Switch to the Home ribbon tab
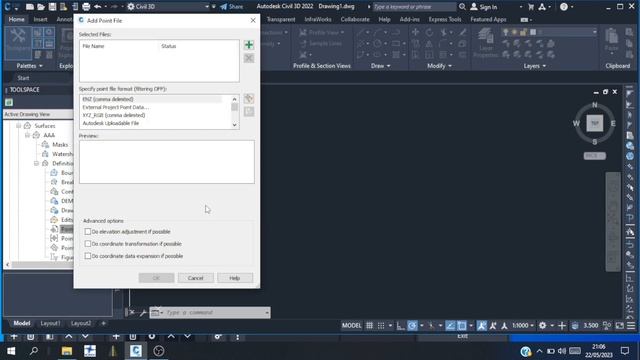Viewport: 640px width, 360px height. (16, 19)
